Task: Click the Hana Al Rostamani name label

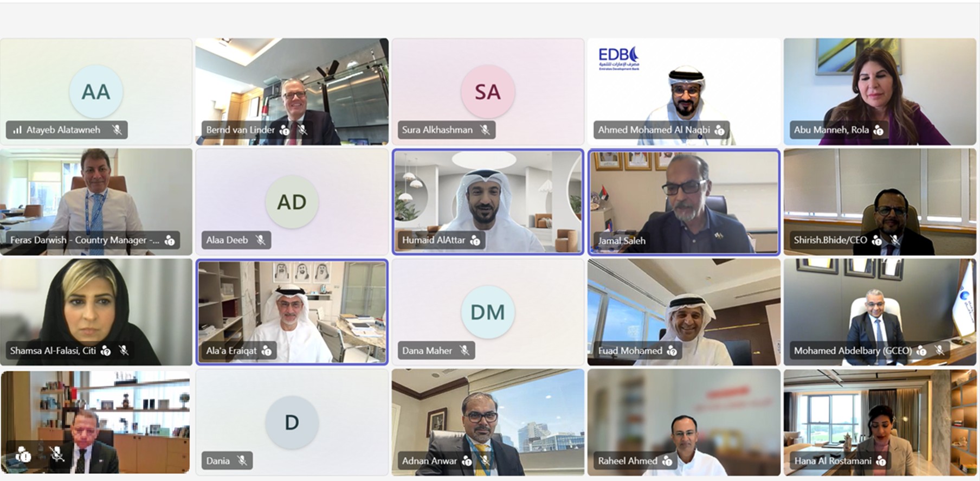Action: [833, 461]
